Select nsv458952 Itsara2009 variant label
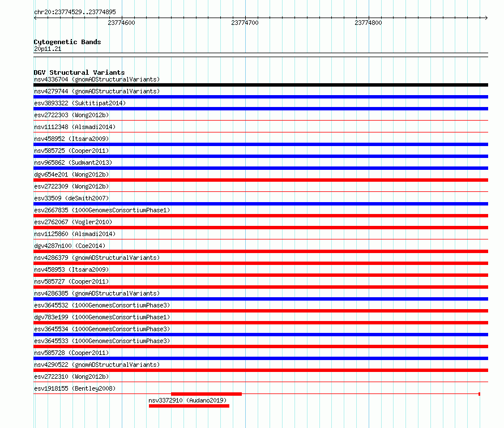Viewport: 504px width, 428px height. 71,139
